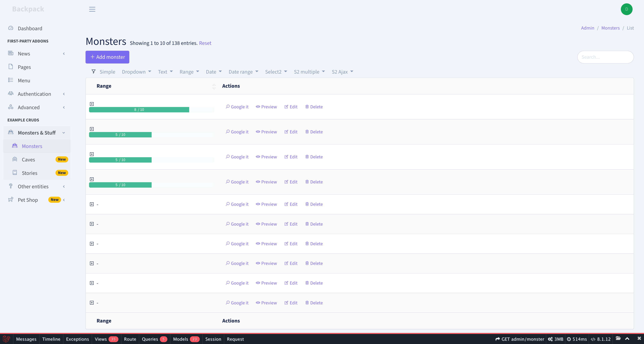Expand details of the last table row

point(92,303)
